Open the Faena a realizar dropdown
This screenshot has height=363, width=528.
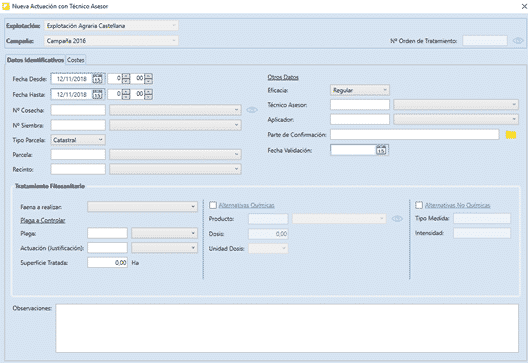[x=142, y=207]
